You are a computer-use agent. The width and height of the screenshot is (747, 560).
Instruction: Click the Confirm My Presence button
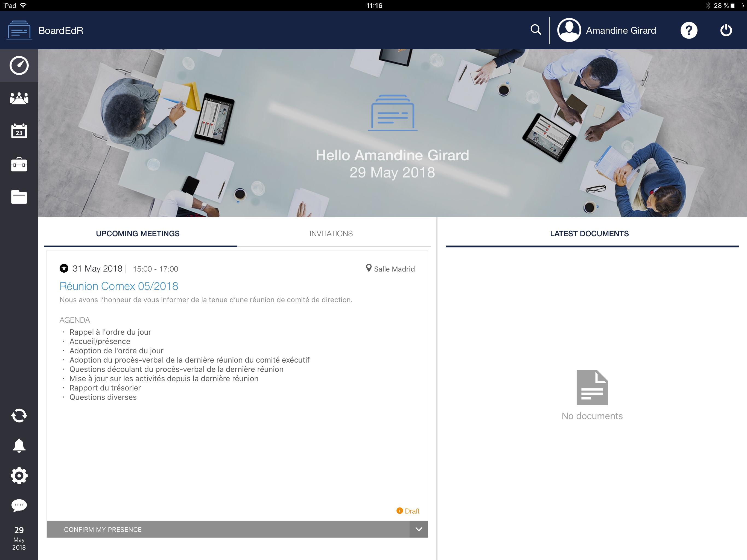(228, 529)
